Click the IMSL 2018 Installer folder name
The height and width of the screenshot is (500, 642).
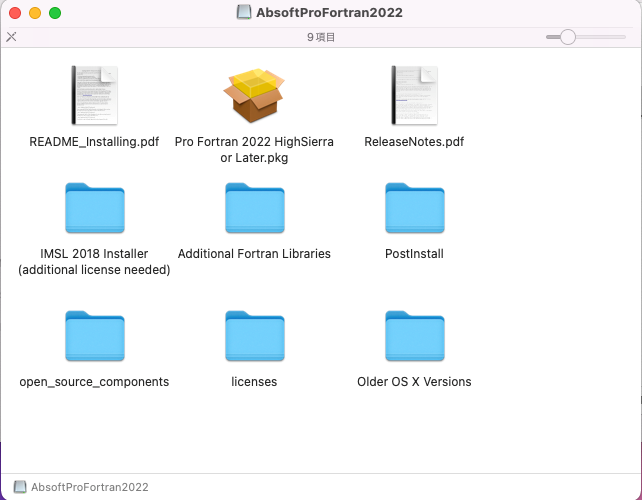tap(94, 262)
